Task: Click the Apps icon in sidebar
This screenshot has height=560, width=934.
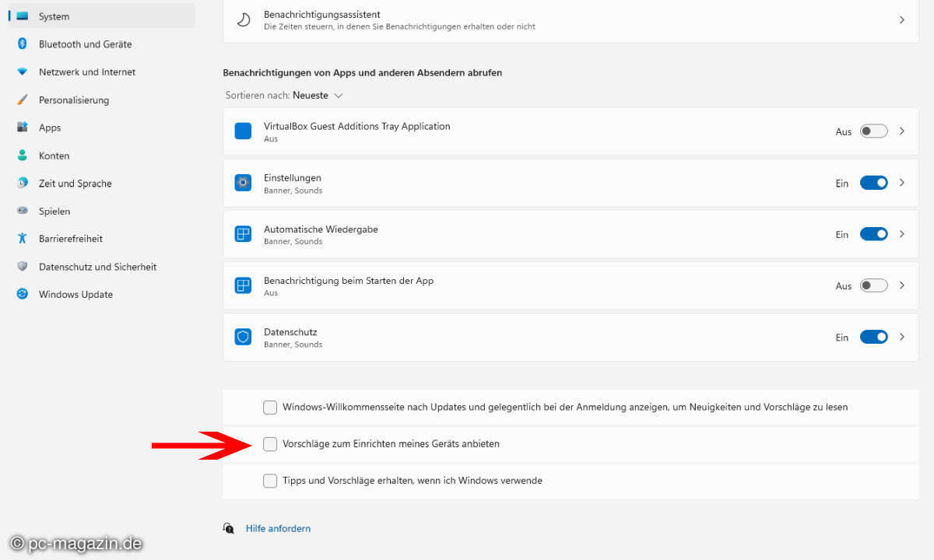Action: point(23,128)
